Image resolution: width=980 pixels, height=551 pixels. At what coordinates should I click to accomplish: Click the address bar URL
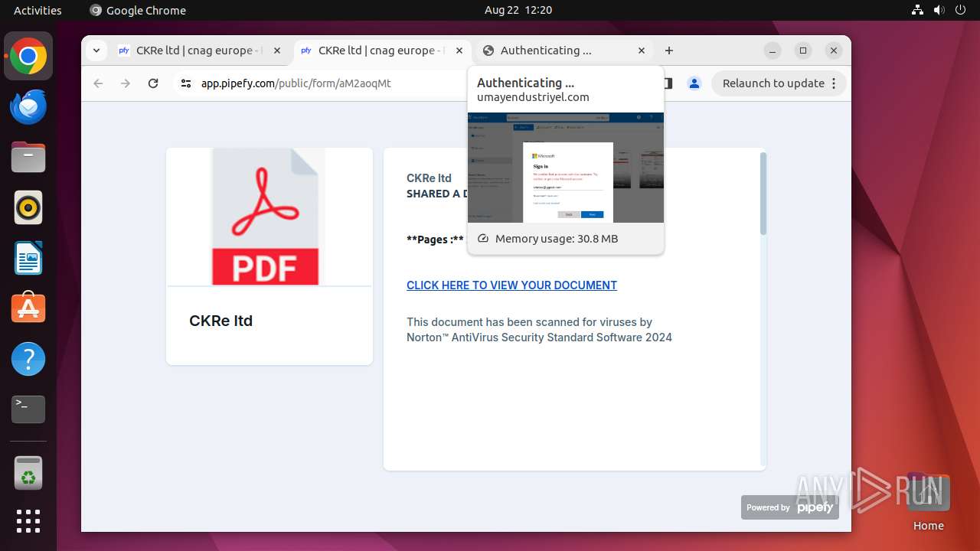tap(296, 83)
